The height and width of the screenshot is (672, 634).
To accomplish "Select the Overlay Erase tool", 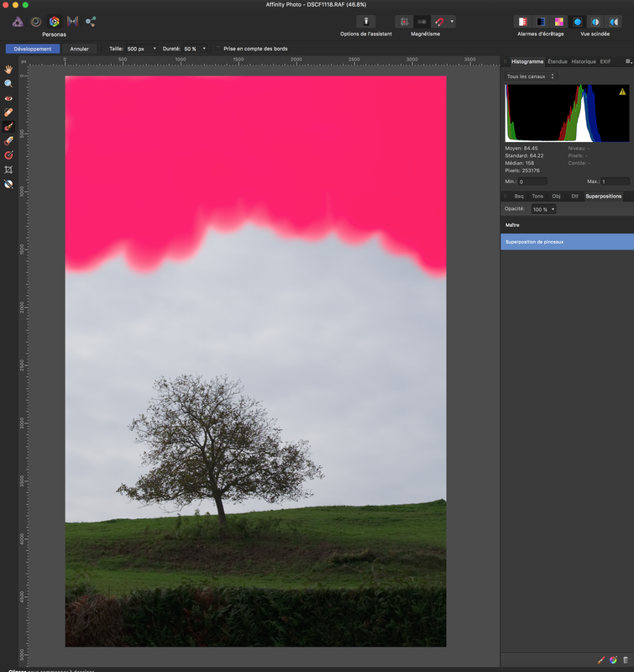I will [x=8, y=141].
